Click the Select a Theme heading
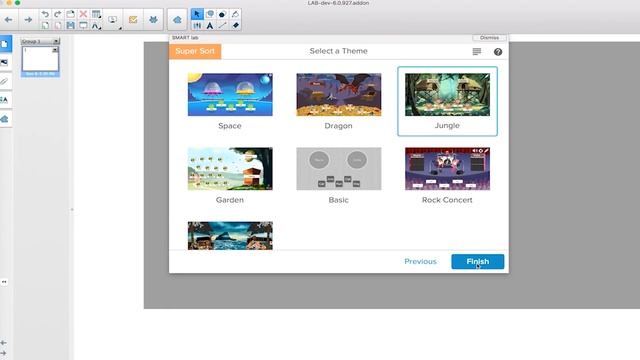 click(x=338, y=51)
